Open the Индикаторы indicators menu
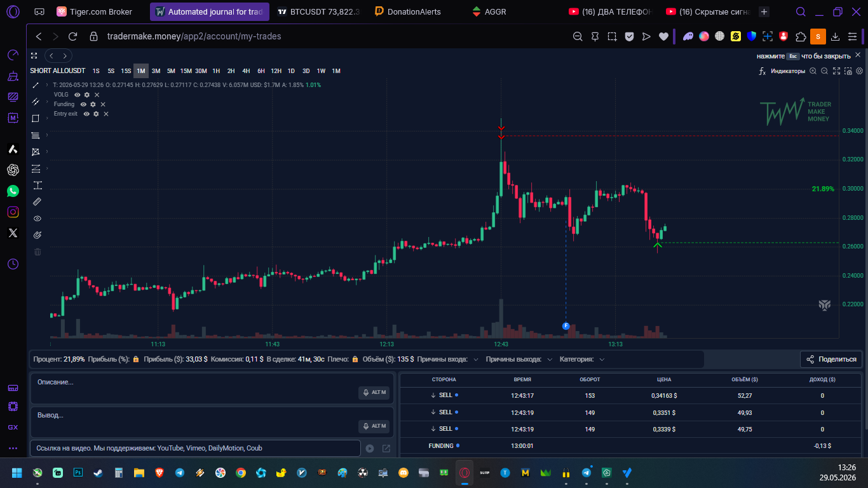The width and height of the screenshot is (868, 488). coord(782,71)
